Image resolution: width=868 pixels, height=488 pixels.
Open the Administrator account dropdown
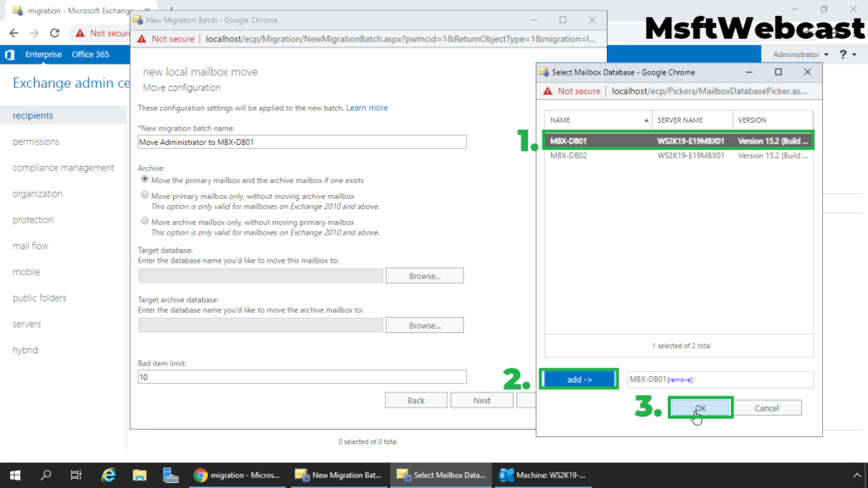click(x=800, y=54)
